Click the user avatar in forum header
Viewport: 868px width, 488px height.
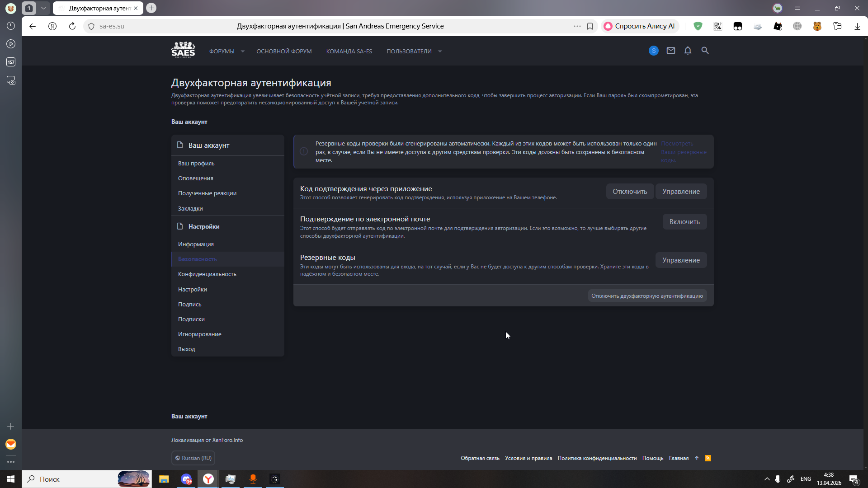(x=654, y=51)
